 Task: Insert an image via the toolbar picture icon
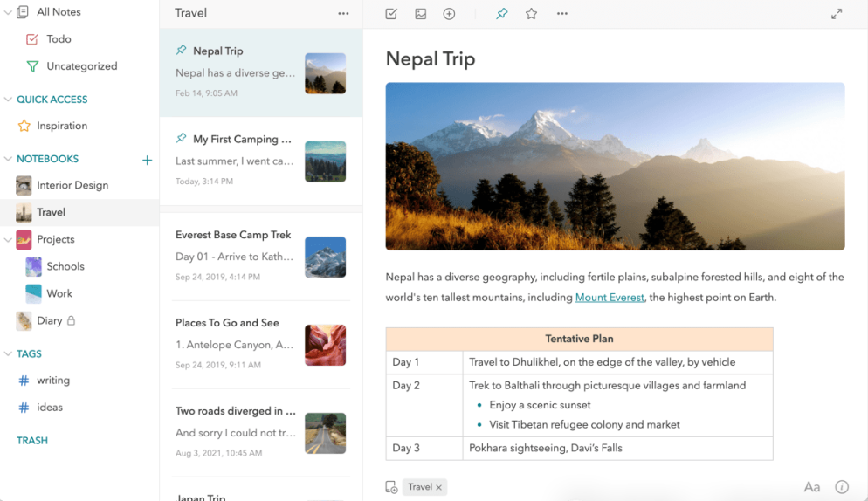421,14
